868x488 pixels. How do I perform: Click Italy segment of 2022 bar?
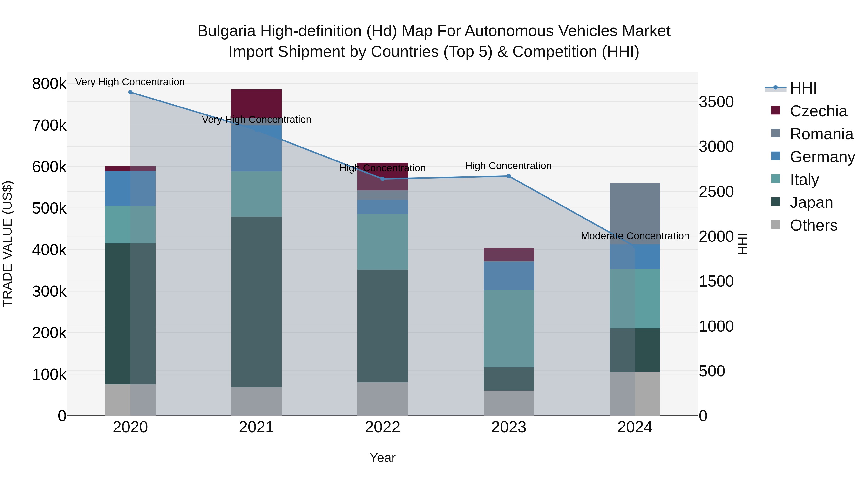[382, 242]
